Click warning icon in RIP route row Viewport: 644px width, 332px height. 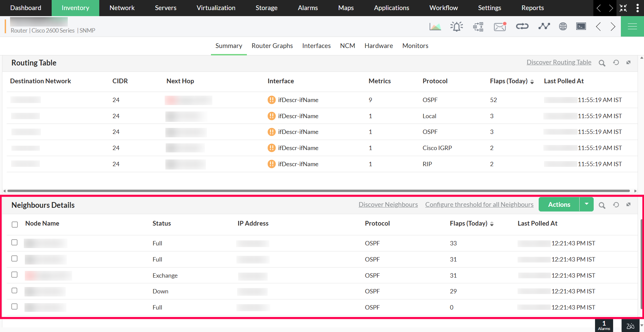(271, 164)
